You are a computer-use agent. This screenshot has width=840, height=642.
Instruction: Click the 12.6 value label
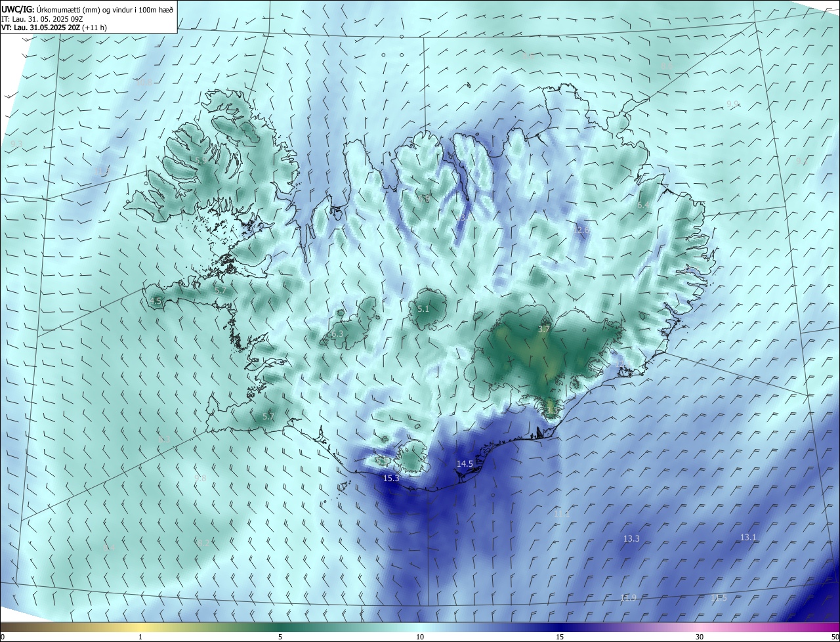(580, 230)
